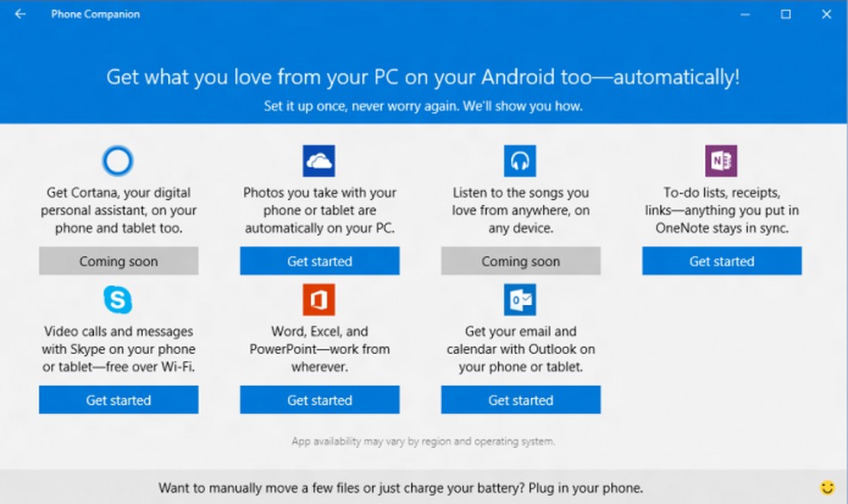Open the OneNote app icon
Screen dimensions: 848x504
(x=721, y=159)
